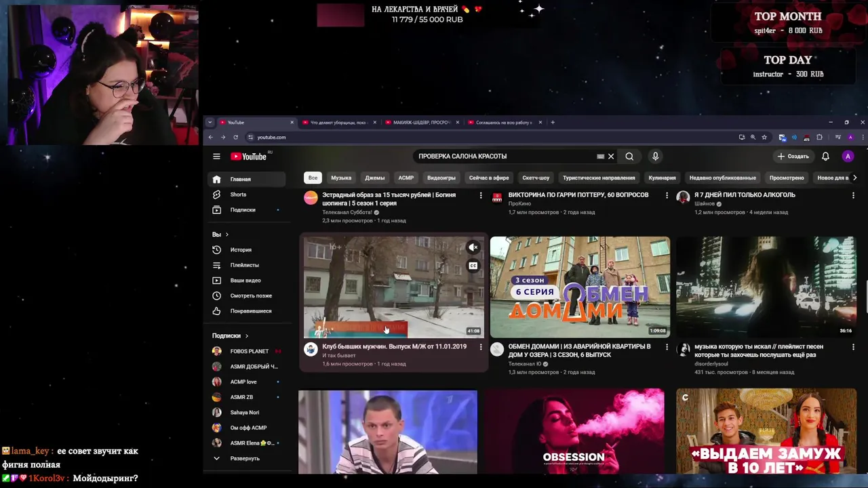Bookmark the page with the star icon
This screenshot has height=488, width=868.
[764, 138]
